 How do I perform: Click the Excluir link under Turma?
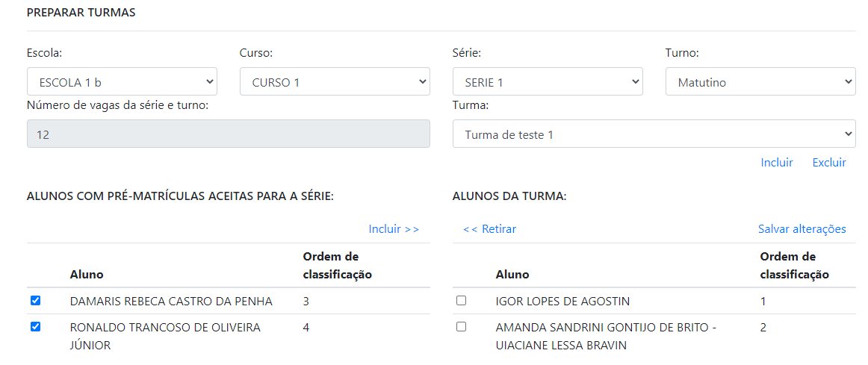[829, 162]
